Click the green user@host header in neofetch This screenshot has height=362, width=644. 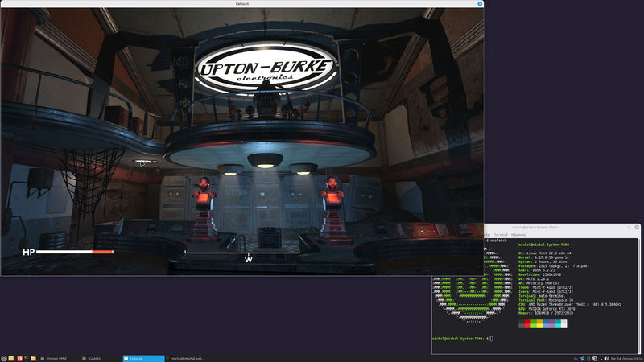[544, 245]
